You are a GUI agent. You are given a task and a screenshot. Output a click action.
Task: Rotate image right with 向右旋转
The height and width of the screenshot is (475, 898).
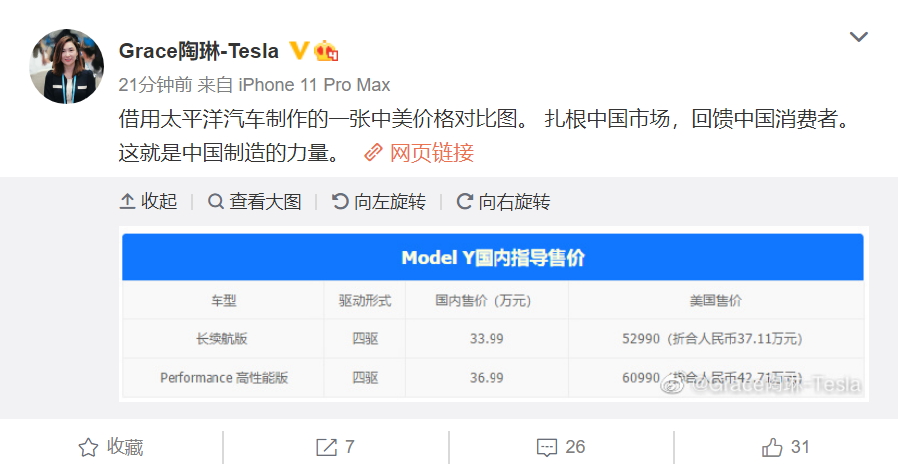[x=503, y=202]
